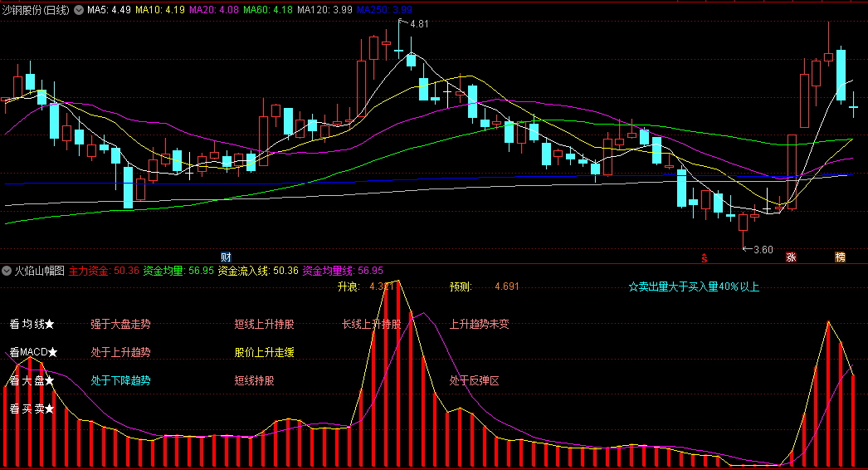Screen dimensions: 868x470
Task: Click the 主力资金: 50.36 value
Action: (104, 271)
